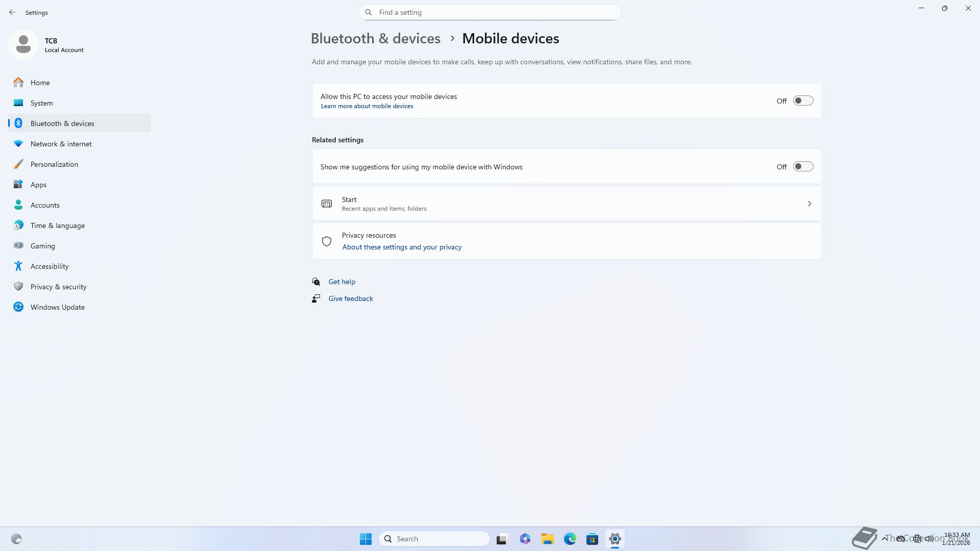The width and height of the screenshot is (980, 551).
Task: Go to Bluetooth & devices breadcrumb
Action: tap(375, 39)
